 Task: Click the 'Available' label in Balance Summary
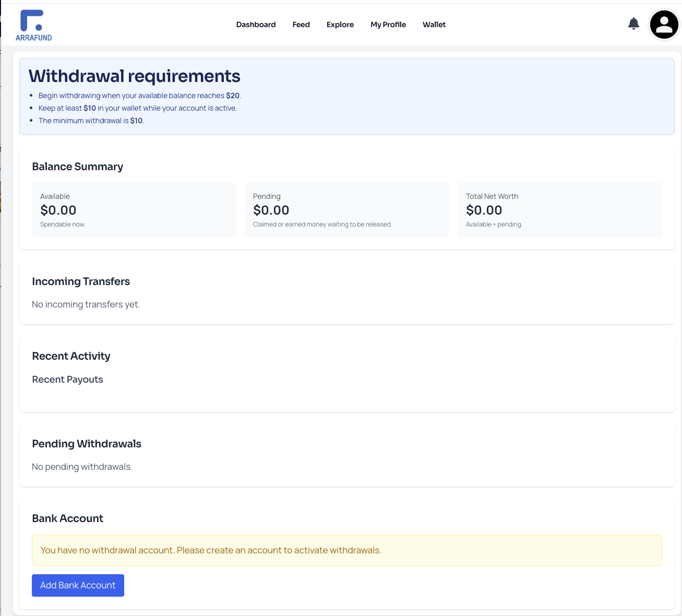tap(55, 196)
